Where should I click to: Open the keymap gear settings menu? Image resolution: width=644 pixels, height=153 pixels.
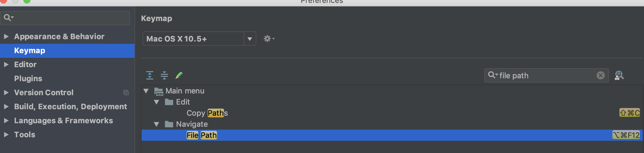click(x=269, y=39)
